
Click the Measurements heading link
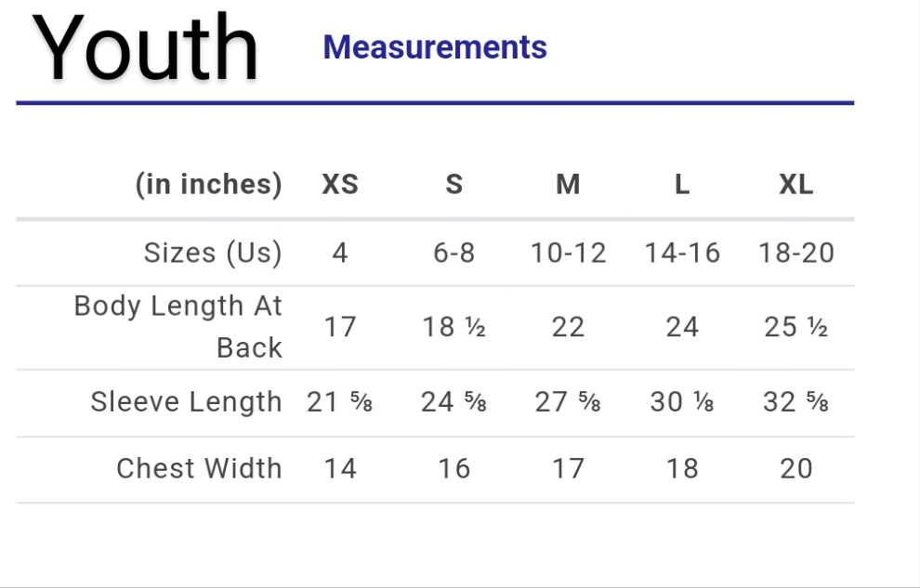pos(435,47)
